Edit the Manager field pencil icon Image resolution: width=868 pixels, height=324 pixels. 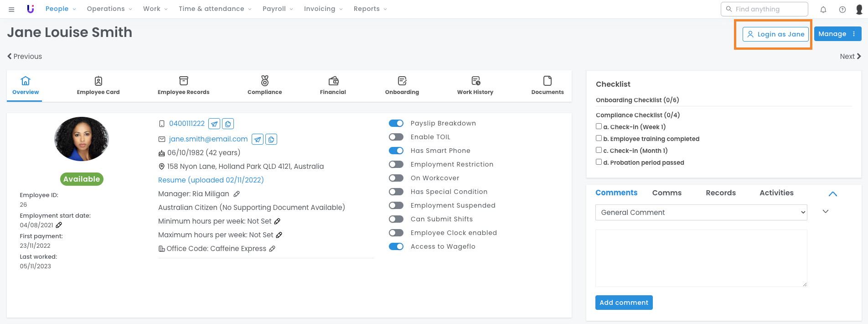point(237,194)
